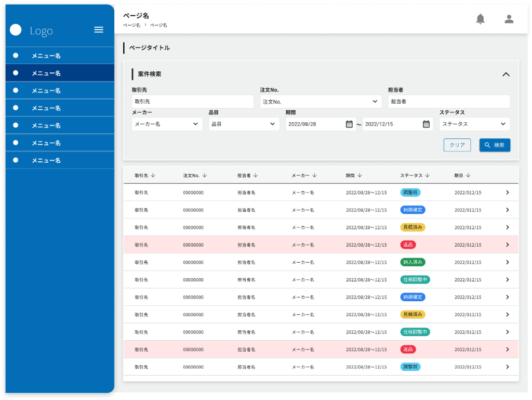Click the user profile icon

[509, 19]
